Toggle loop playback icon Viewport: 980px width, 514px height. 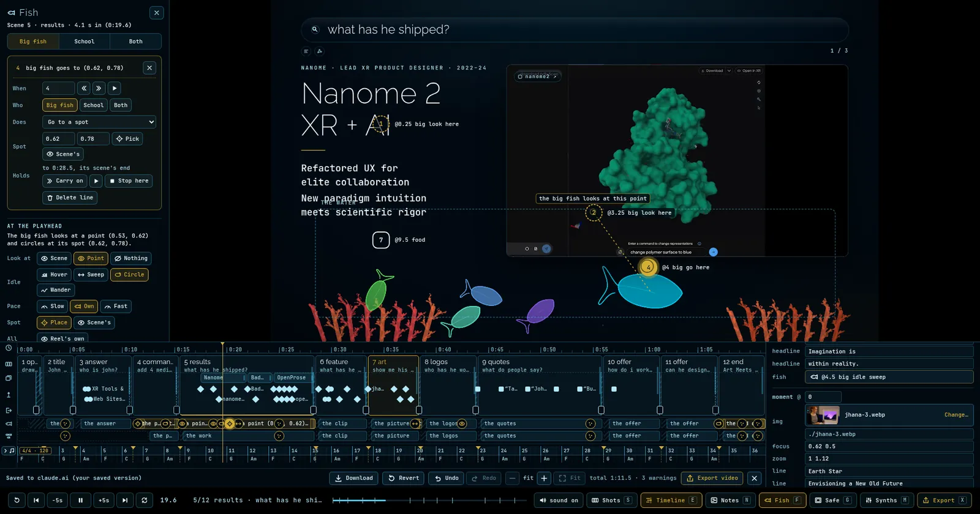[x=145, y=500]
